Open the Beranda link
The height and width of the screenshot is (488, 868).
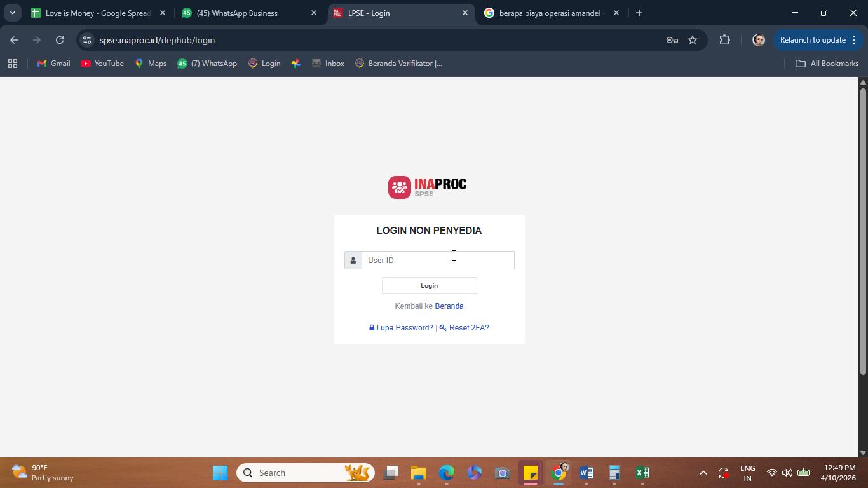point(449,306)
